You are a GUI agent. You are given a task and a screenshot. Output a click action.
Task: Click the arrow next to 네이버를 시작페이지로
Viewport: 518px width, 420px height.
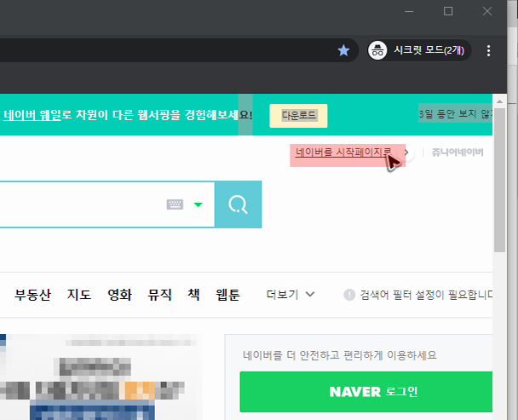pos(406,152)
